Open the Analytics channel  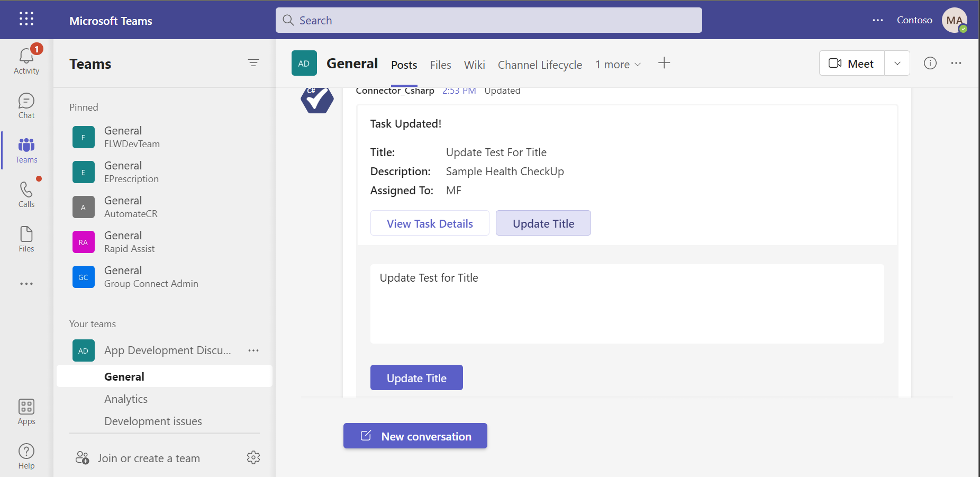click(x=126, y=399)
